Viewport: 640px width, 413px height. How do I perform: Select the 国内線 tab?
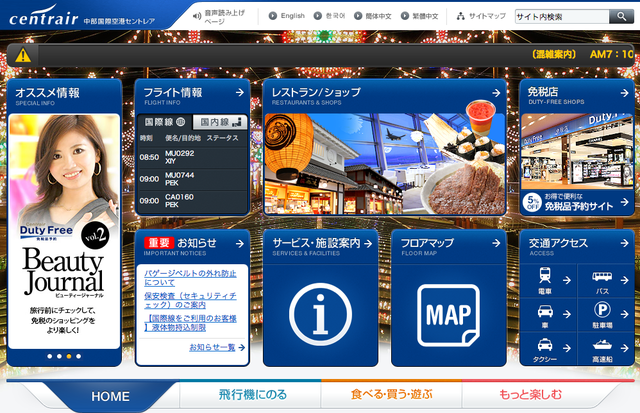point(220,122)
